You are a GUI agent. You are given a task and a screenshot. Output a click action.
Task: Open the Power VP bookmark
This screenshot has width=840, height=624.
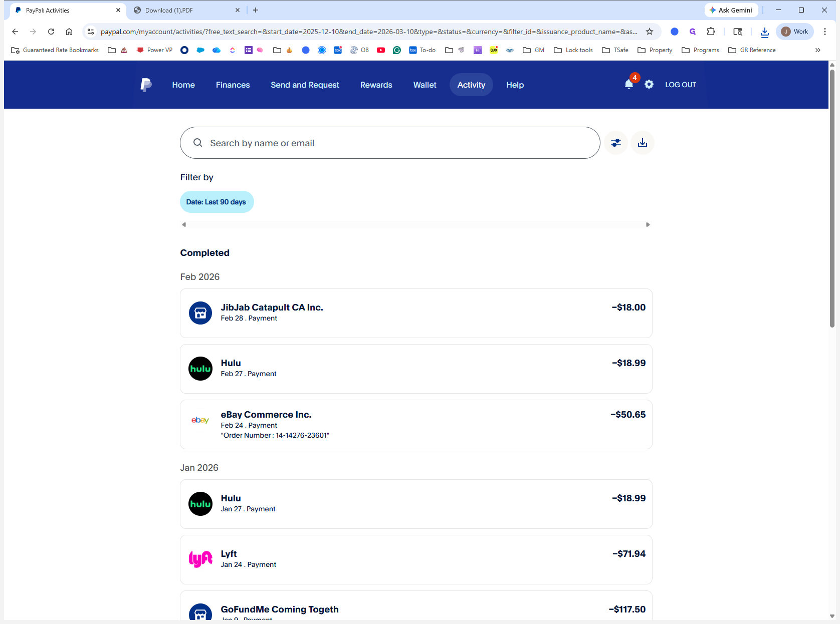154,50
